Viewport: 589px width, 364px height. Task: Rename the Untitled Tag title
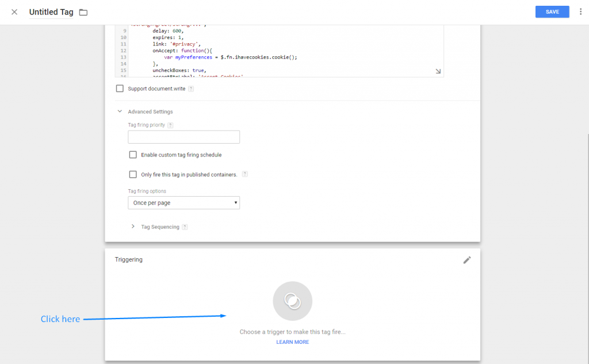tap(51, 12)
